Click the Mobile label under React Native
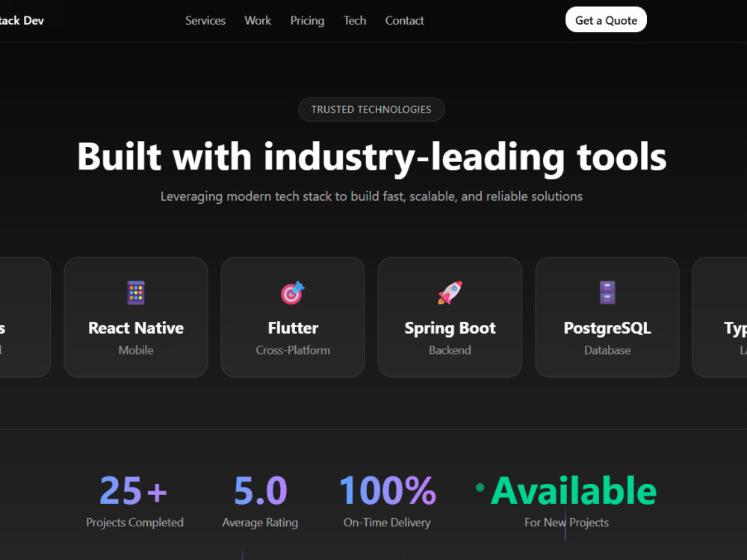The width and height of the screenshot is (747, 560). pyautogui.click(x=136, y=350)
